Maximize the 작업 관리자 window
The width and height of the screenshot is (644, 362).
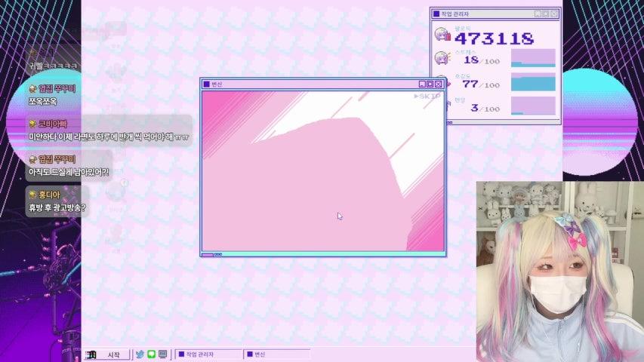pos(546,14)
